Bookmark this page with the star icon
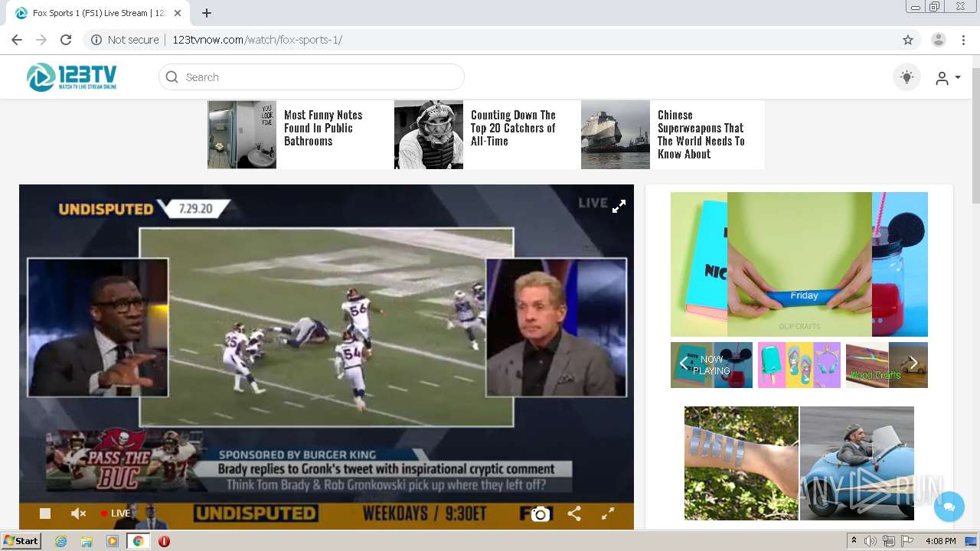Image resolution: width=980 pixels, height=551 pixels. point(908,40)
